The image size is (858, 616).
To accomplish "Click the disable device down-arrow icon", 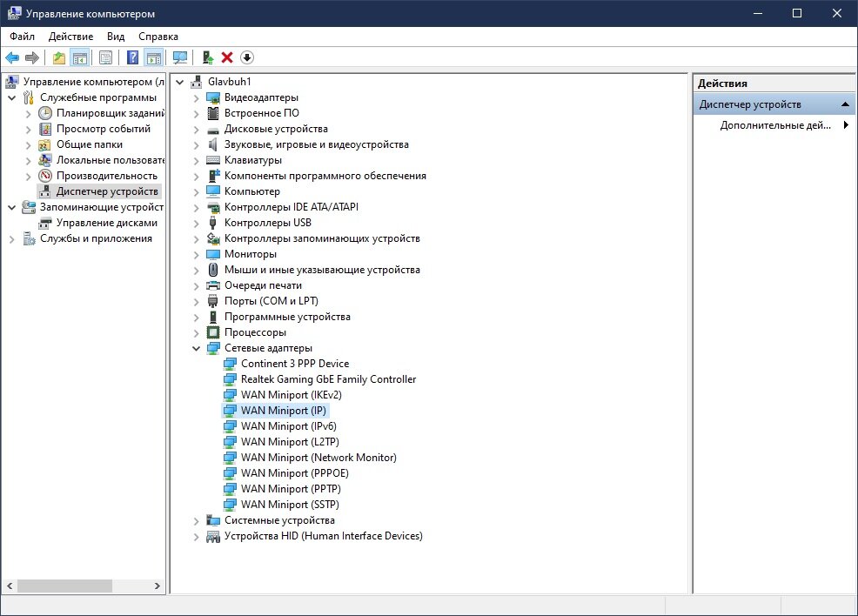I will (247, 57).
